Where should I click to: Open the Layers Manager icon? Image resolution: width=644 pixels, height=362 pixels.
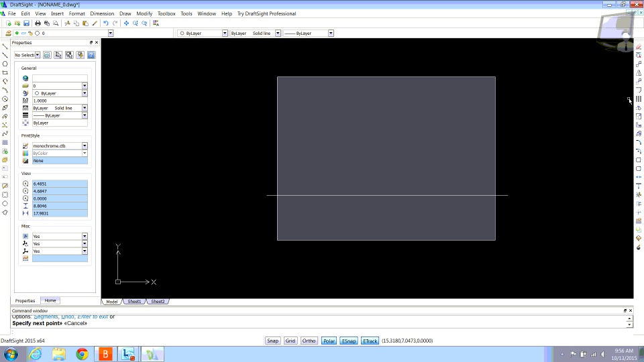click(x=8, y=34)
